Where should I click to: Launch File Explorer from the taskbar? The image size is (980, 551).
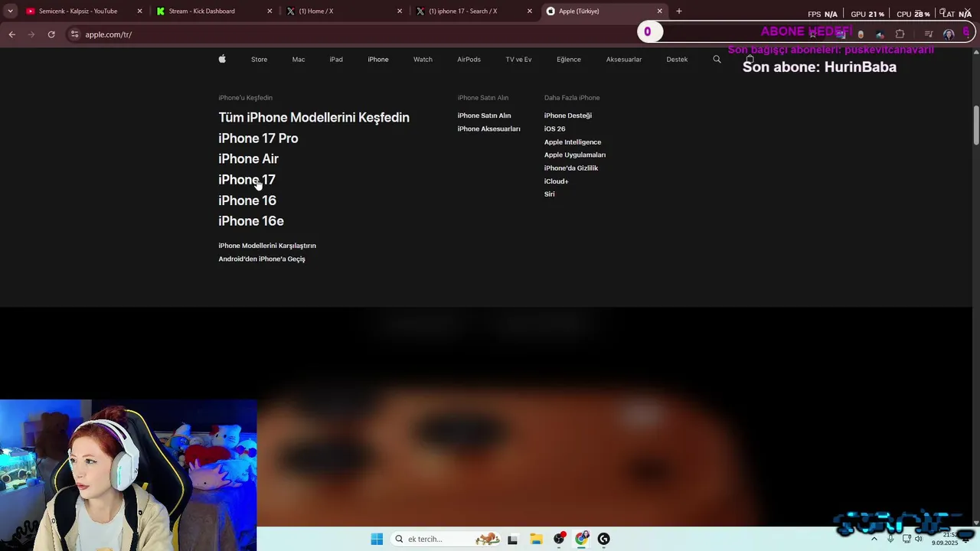pos(536,539)
